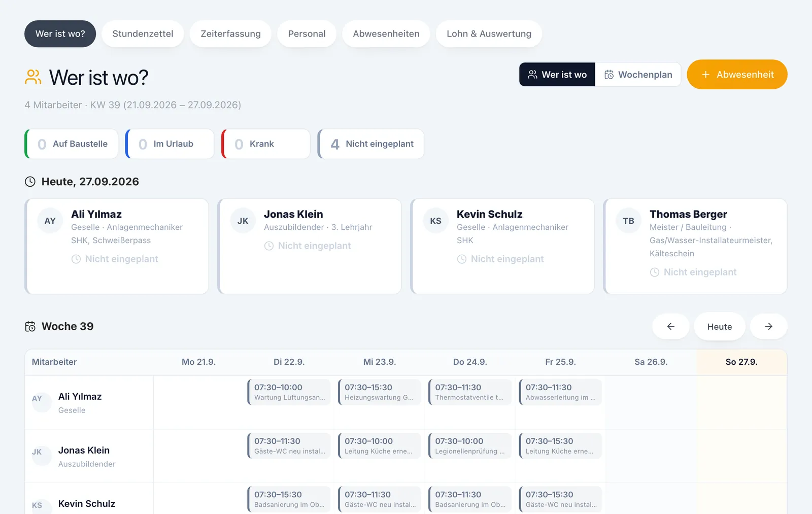Add a new Abwesenheit
This screenshot has height=514, width=812.
(x=737, y=75)
